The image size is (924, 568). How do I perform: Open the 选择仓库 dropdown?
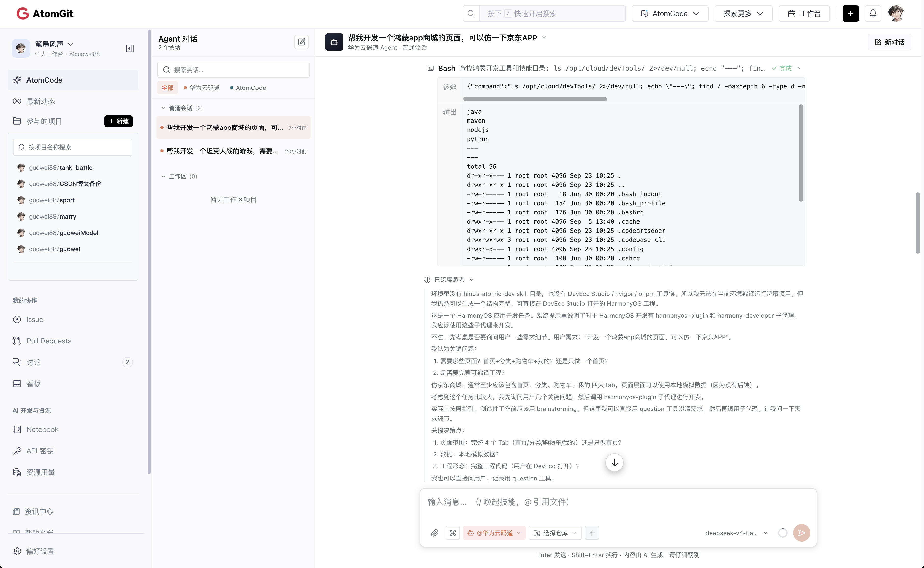tap(555, 533)
